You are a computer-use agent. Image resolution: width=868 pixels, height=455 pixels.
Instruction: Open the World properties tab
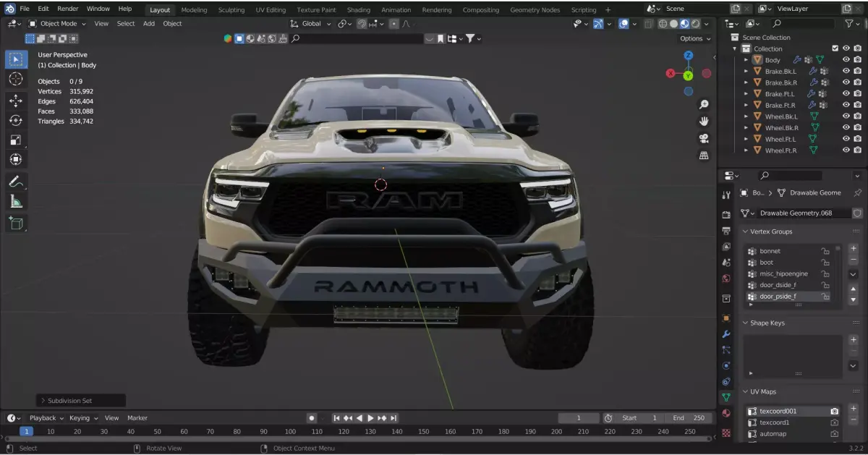(726, 278)
